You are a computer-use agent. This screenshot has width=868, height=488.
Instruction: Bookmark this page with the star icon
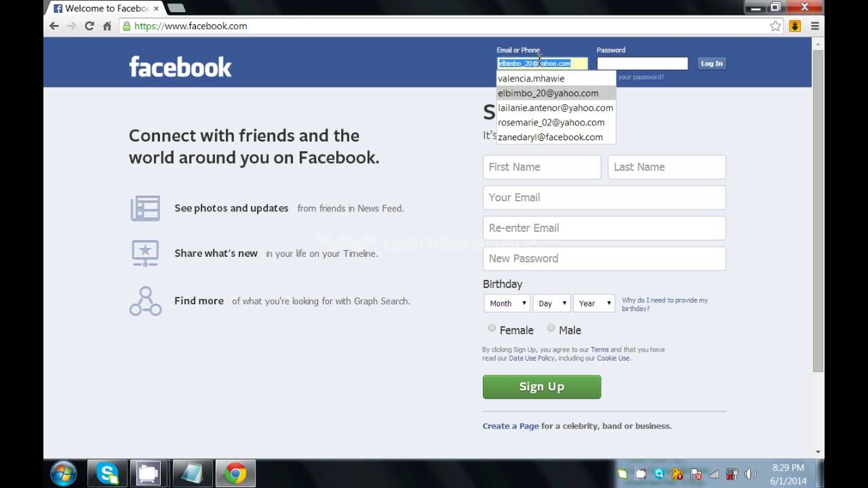click(x=776, y=26)
